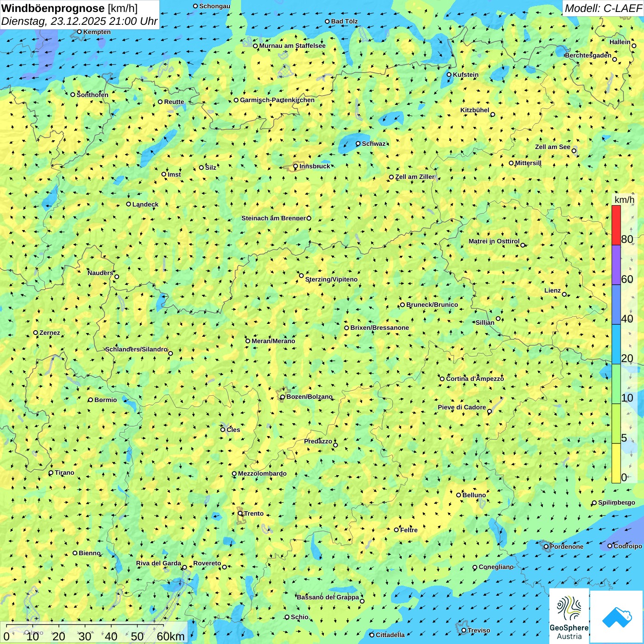Click the 'km/h' legend unit label

624,200
